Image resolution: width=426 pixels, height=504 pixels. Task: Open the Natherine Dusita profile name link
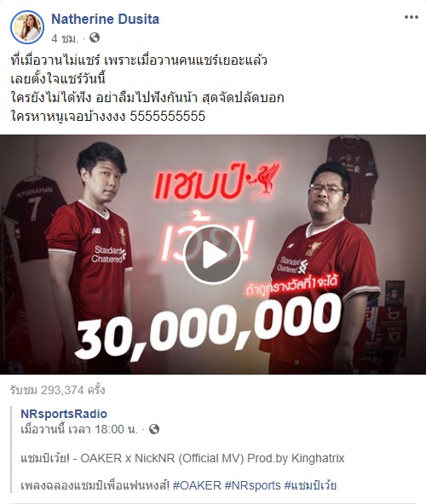point(105,19)
